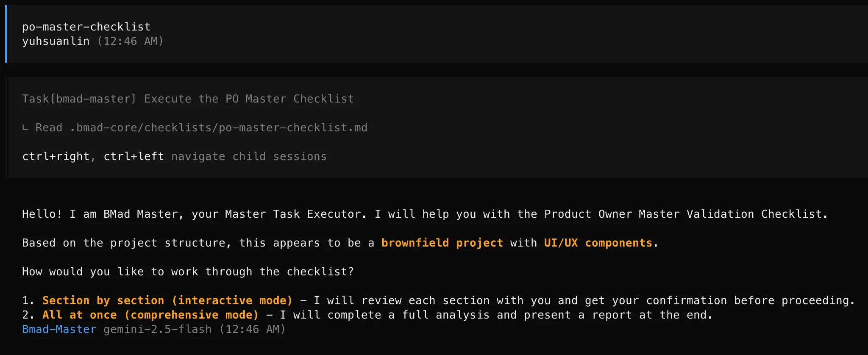The height and width of the screenshot is (355, 868).
Task: Click the blue bar beside user message
Action: [x=6, y=34]
